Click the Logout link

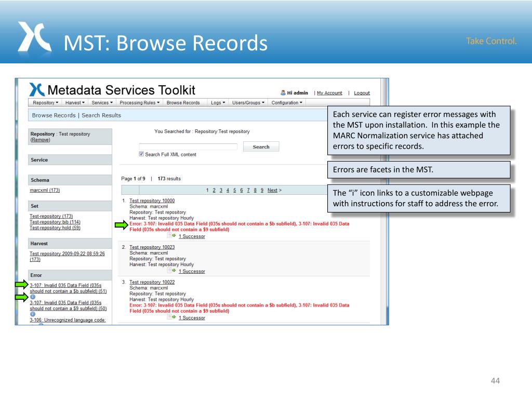tap(362, 93)
